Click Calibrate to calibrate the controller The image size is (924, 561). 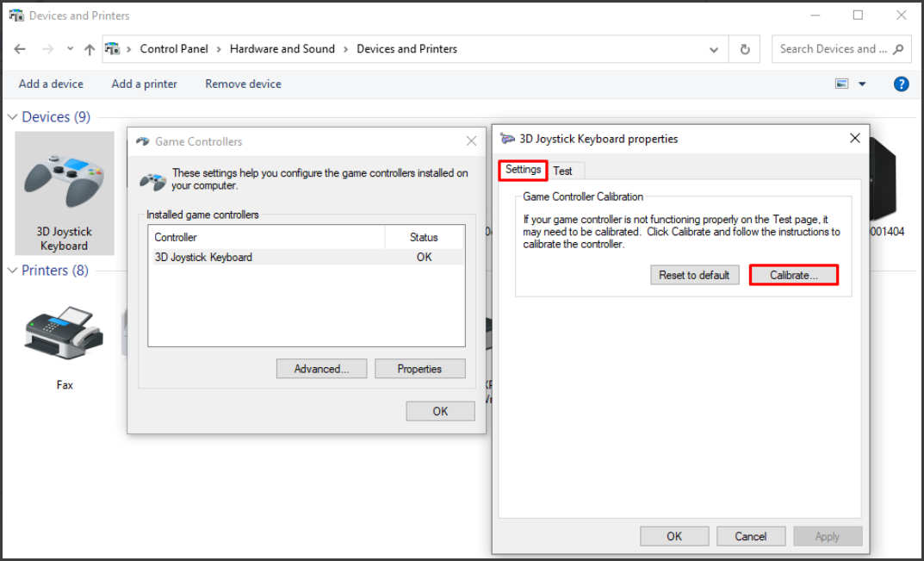coord(792,275)
